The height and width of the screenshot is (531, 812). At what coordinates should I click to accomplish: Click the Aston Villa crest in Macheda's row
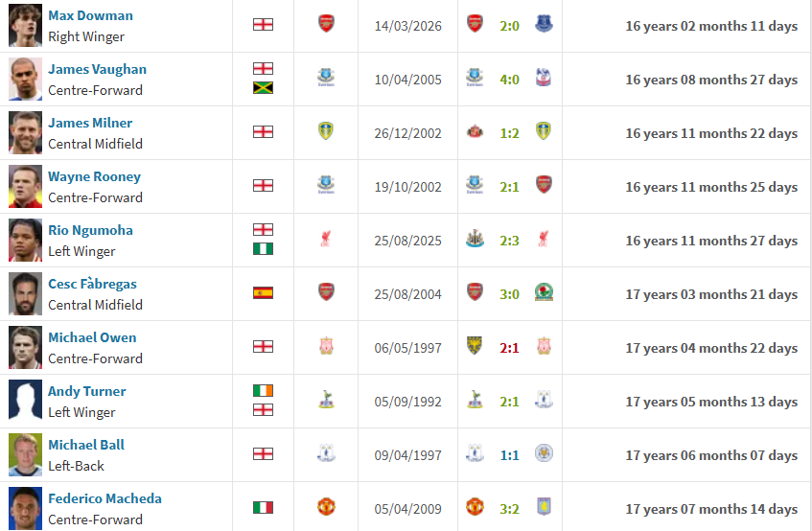click(544, 507)
